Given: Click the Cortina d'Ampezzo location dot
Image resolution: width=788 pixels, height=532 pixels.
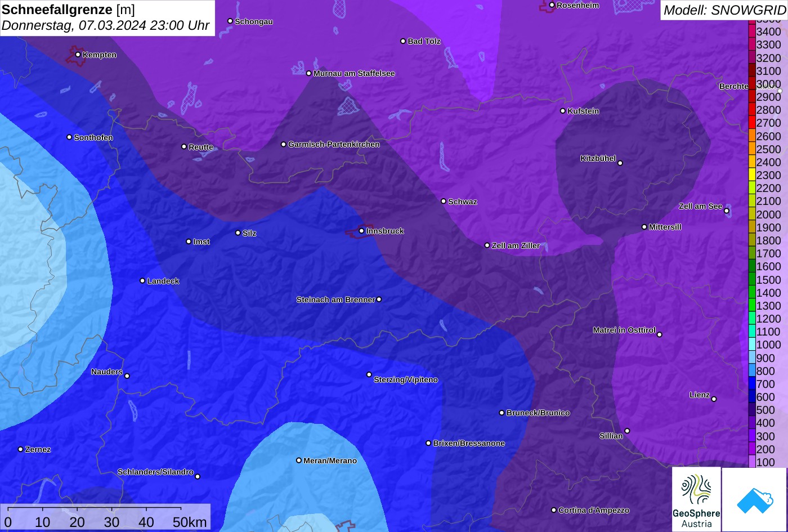Looking at the screenshot, I should (x=554, y=510).
